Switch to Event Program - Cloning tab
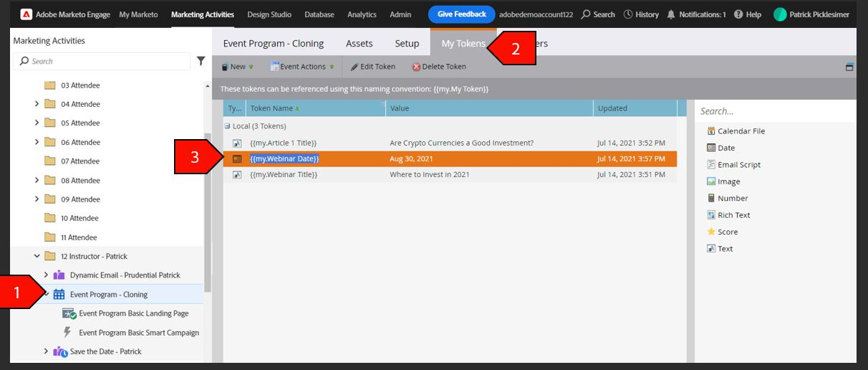This screenshot has height=370, width=868. (x=274, y=43)
